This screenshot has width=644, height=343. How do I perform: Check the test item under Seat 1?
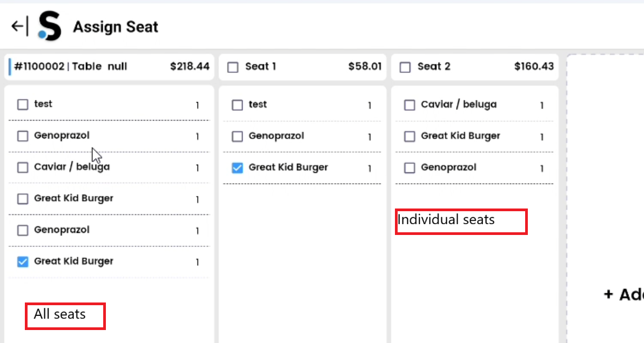[x=237, y=105]
